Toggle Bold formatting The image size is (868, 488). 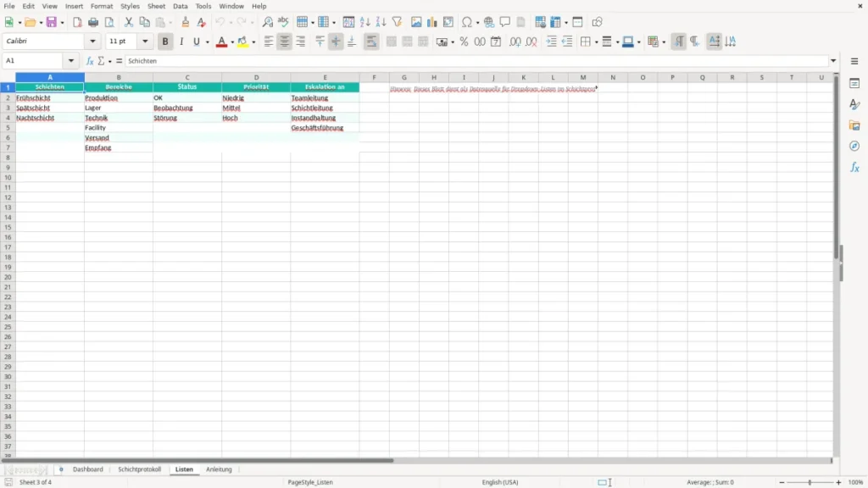coord(165,42)
